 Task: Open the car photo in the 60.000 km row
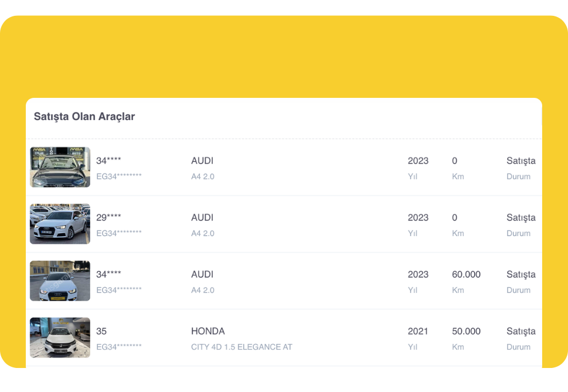[x=60, y=281]
